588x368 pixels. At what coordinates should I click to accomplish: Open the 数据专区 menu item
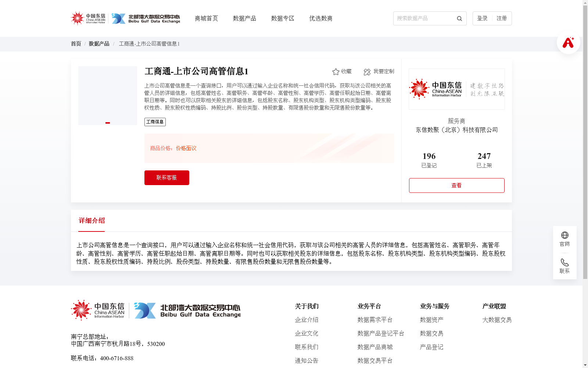(282, 18)
